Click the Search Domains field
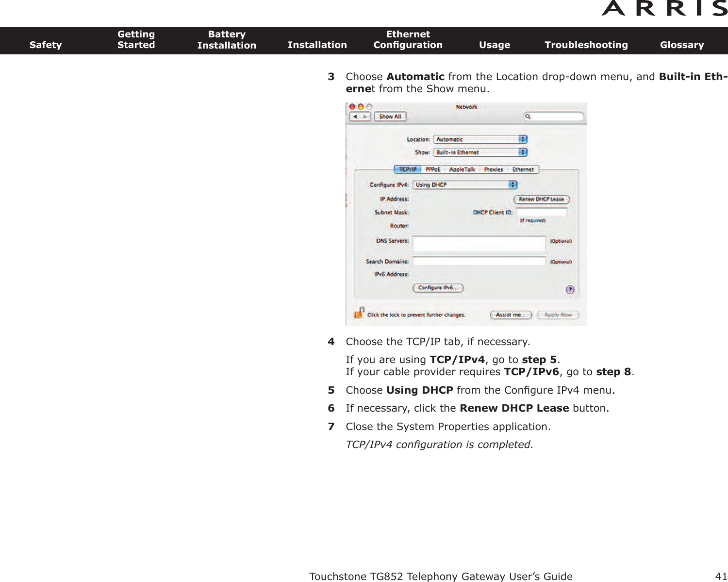 coord(479,261)
